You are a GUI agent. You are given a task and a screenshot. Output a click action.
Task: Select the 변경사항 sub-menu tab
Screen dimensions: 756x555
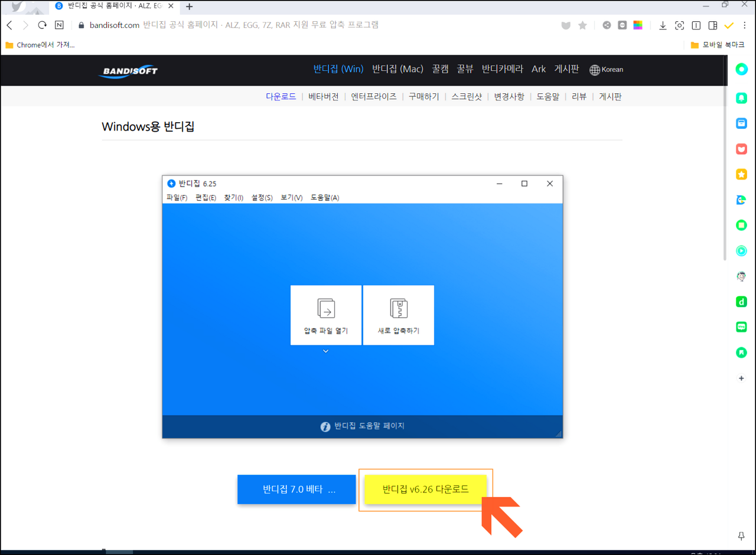pos(509,96)
